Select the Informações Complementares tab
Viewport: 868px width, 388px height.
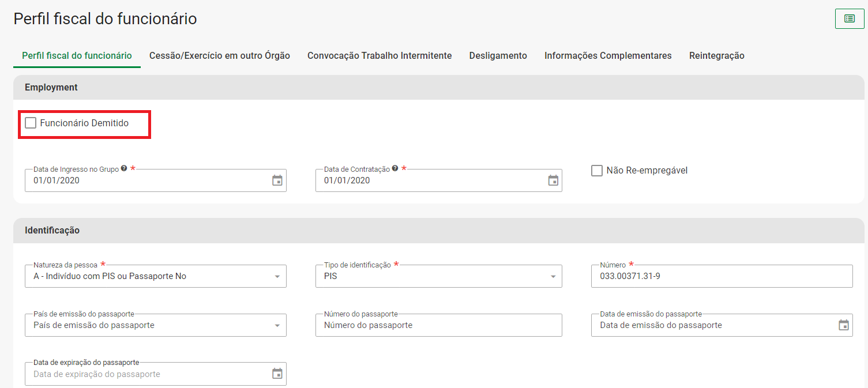(x=607, y=56)
